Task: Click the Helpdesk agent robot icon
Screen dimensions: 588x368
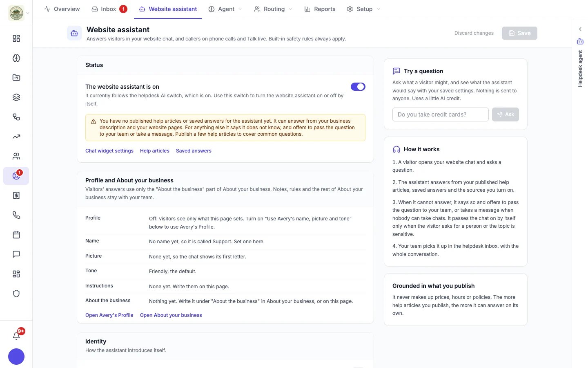Action: click(580, 42)
